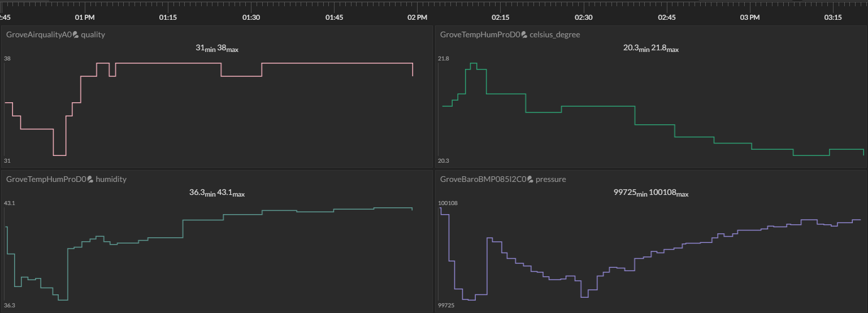The image size is (868, 313).
Task: Click the 31 min 38 max summary
Action: [217, 49]
